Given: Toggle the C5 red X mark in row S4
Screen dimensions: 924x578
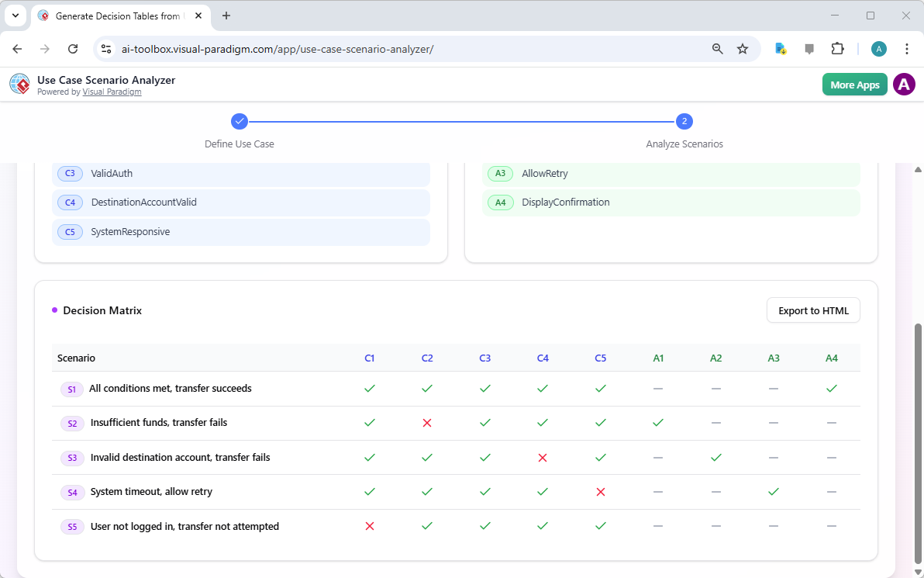Looking at the screenshot, I should [600, 491].
